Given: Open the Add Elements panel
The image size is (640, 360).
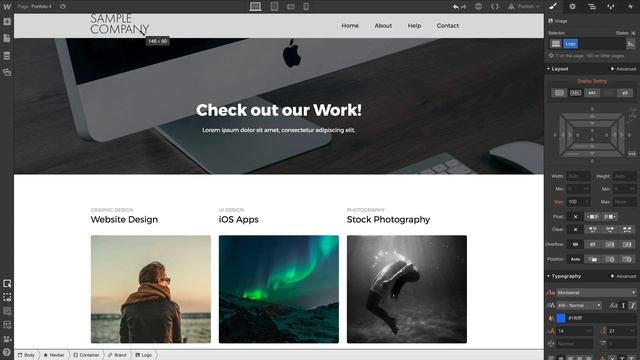Looking at the screenshot, I should 7,22.
